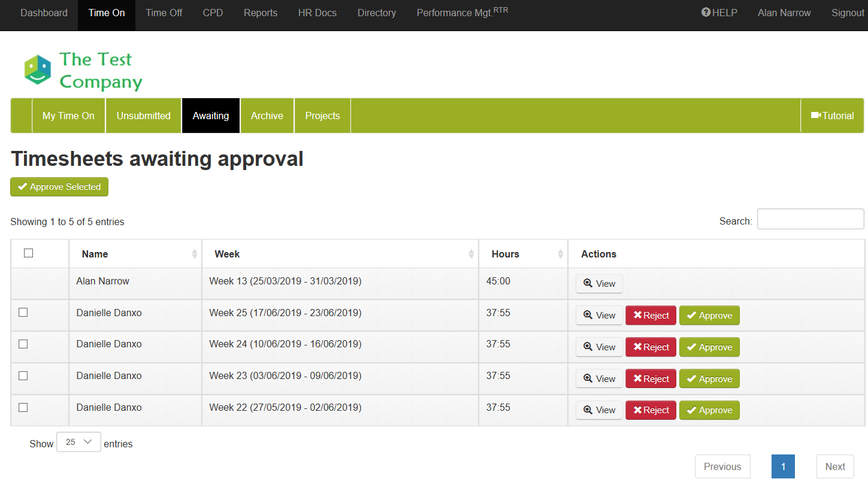Check the box for Week 23 row
This screenshot has width=868, height=488.
[23, 376]
